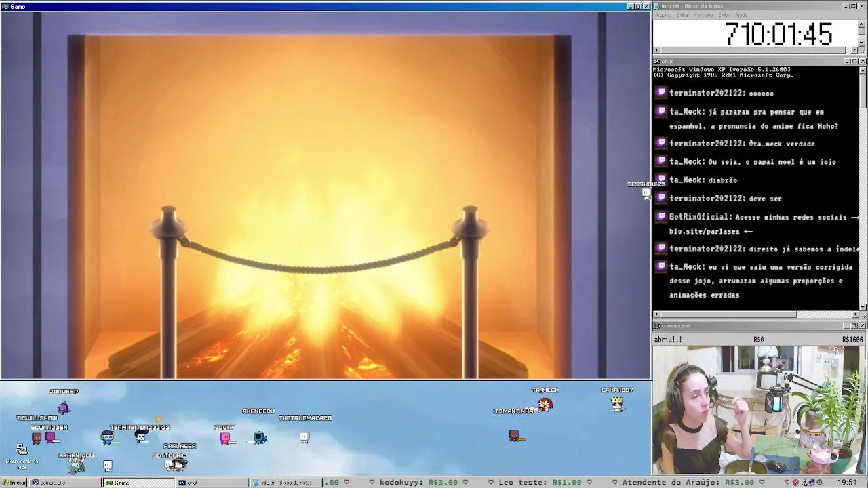Viewport: 868px width, 488px height.
Task: Click the ARKAN_JOU avatar character
Action: 78,465
